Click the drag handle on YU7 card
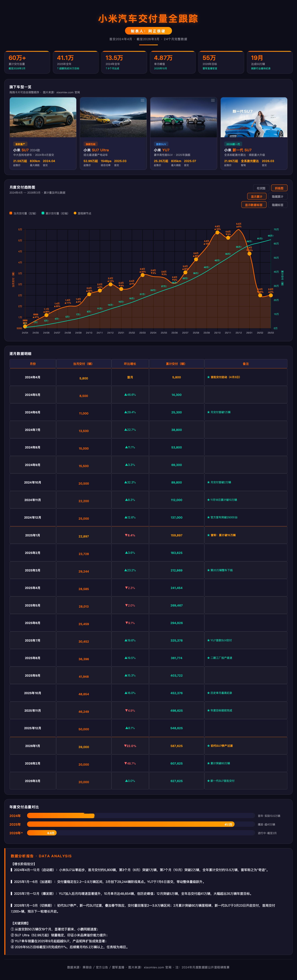Viewport: 297px width, 980px height. point(213,100)
